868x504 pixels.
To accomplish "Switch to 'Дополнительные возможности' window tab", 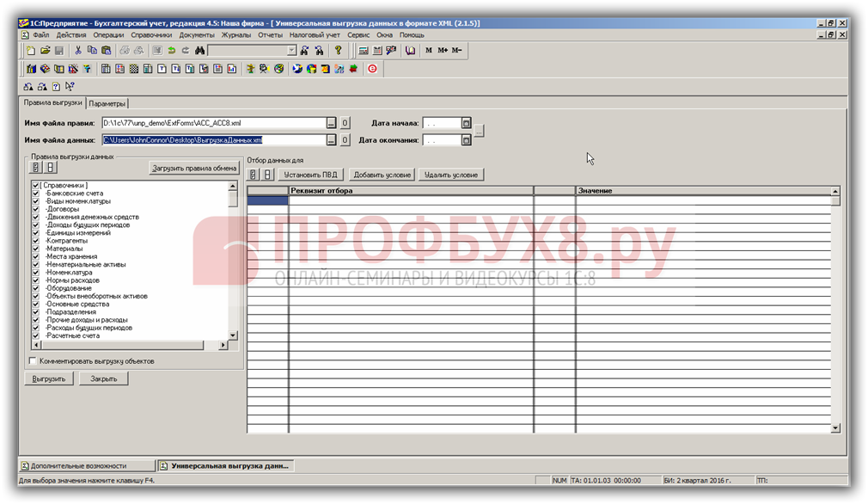I will [x=87, y=466].
